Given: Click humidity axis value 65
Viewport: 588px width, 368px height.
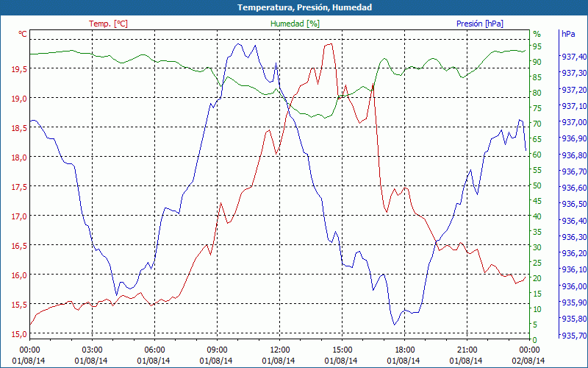Looking at the screenshot, I should (537, 139).
